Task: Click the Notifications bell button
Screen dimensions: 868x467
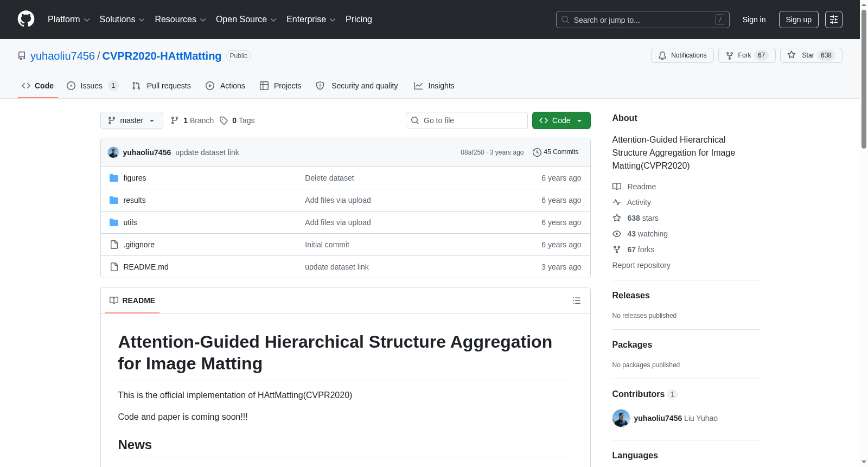Action: (x=682, y=55)
